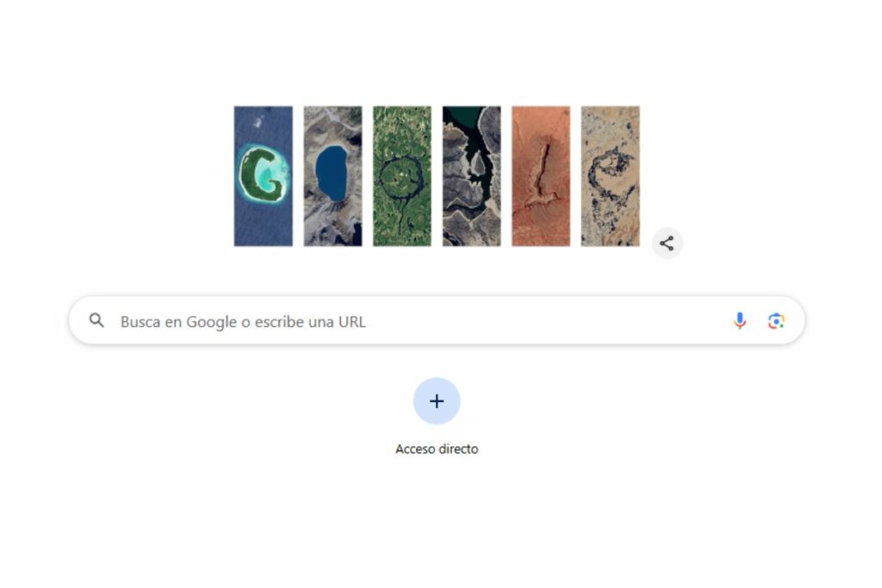Start voice search with the microphone icon
Image resolution: width=882 pixels, height=588 pixels.
740,321
